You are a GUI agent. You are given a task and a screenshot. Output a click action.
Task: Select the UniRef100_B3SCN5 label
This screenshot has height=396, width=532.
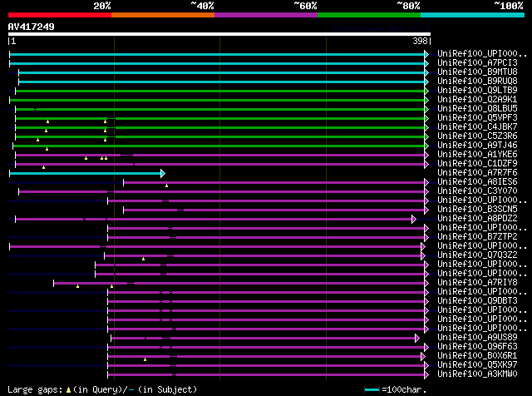point(477,210)
